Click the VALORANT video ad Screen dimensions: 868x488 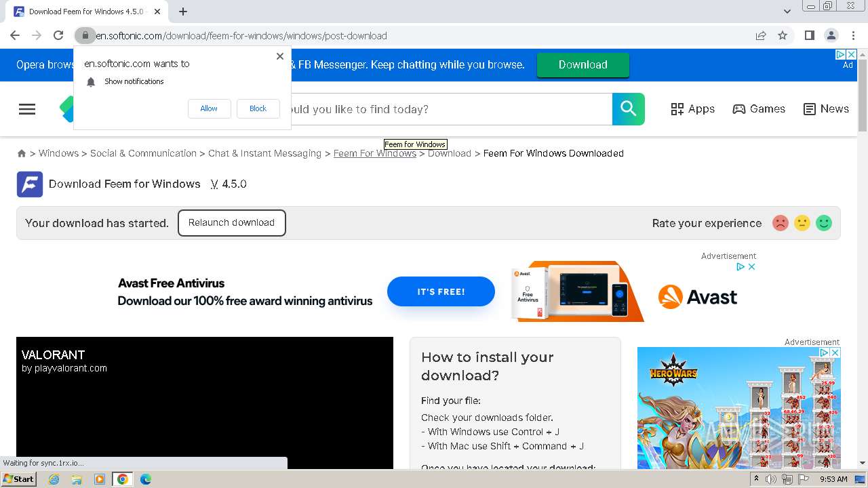coord(205,403)
